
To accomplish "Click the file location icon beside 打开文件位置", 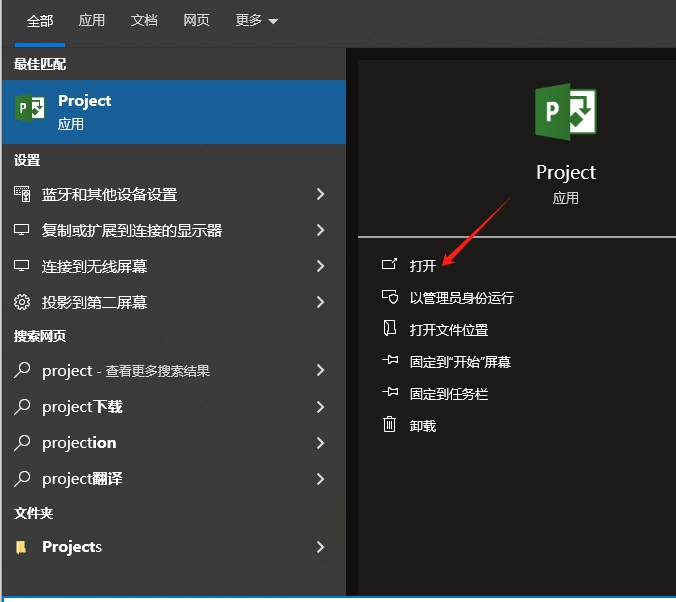I will 390,328.
